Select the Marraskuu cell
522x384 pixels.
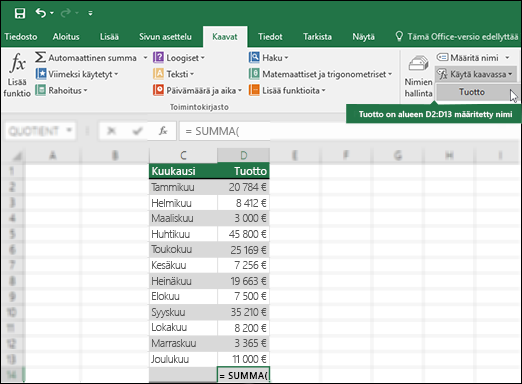point(183,343)
